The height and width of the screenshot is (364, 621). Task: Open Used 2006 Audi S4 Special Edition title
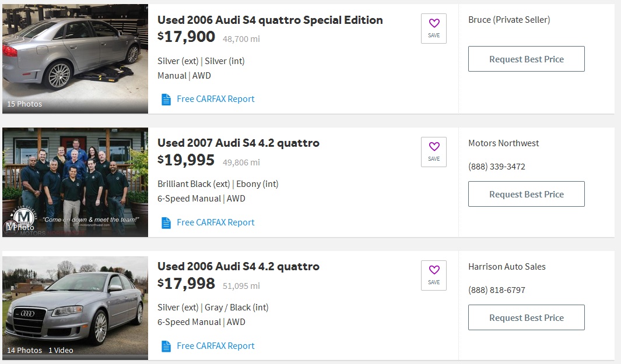270,20
